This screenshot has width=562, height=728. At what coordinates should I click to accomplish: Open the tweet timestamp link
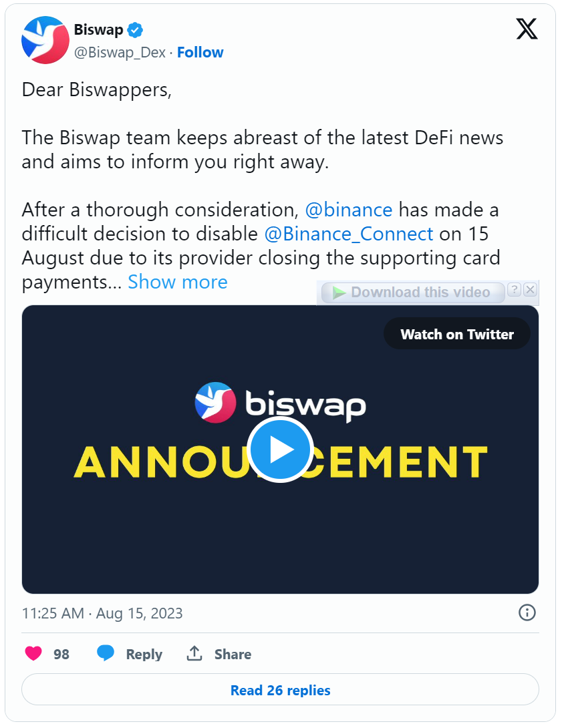point(102,613)
